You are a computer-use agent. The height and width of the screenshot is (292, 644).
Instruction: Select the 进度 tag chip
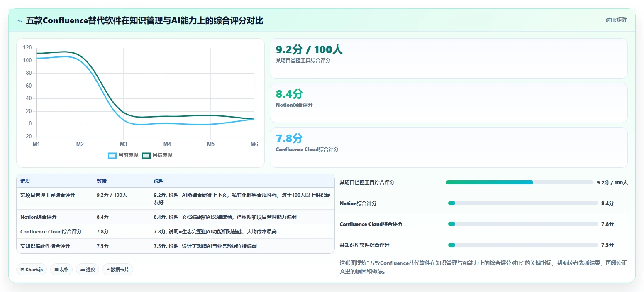click(88, 270)
